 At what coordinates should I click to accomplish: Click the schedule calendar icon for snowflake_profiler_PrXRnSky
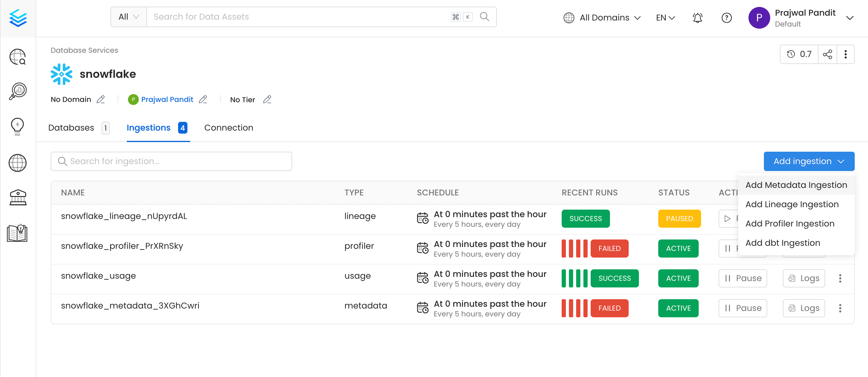pos(423,249)
